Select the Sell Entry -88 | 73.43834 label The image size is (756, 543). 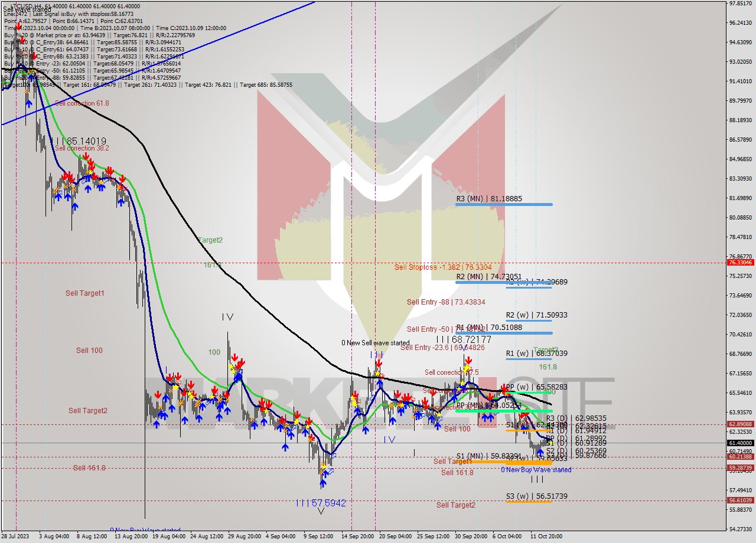(446, 302)
